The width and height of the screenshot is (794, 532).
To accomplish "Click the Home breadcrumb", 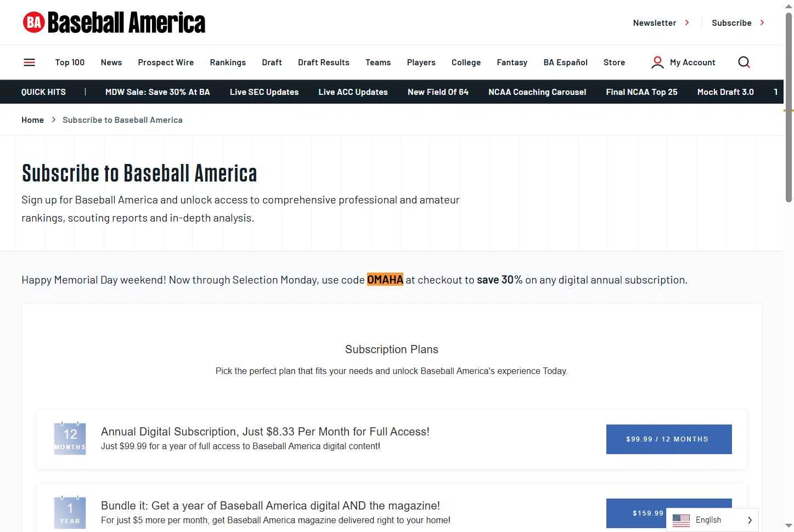I will (32, 120).
